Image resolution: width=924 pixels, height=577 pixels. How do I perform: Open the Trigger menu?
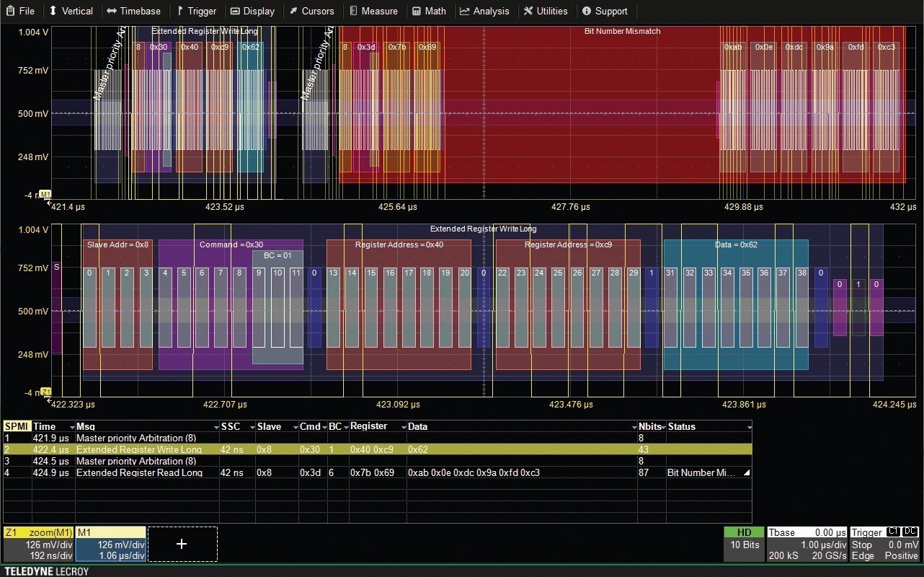pos(196,11)
